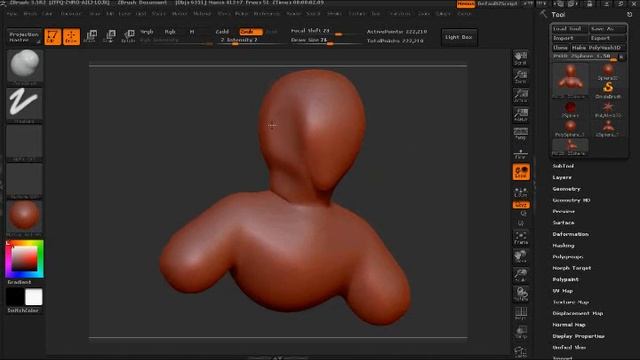The image size is (640, 360).
Task: Select the Scale transform button
Action: point(109,37)
